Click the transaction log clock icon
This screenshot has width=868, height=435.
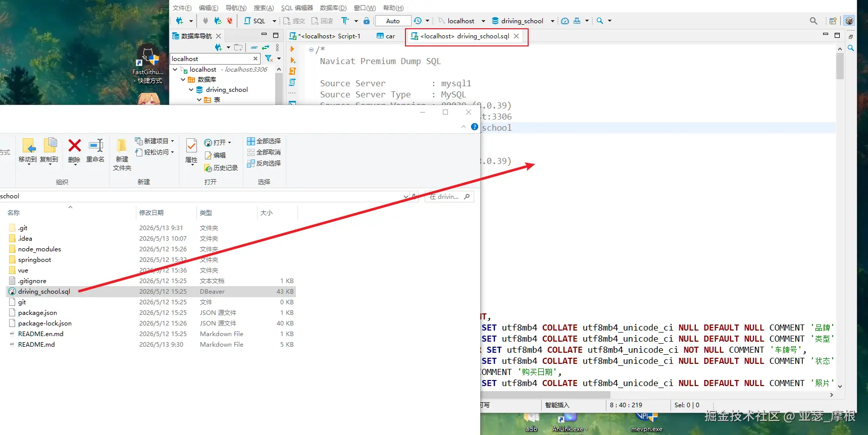click(x=418, y=21)
